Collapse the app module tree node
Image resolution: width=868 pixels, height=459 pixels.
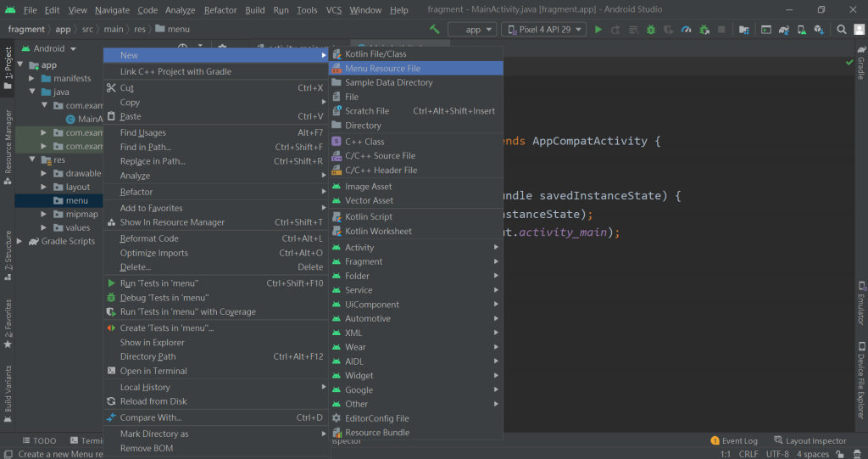tap(20, 64)
